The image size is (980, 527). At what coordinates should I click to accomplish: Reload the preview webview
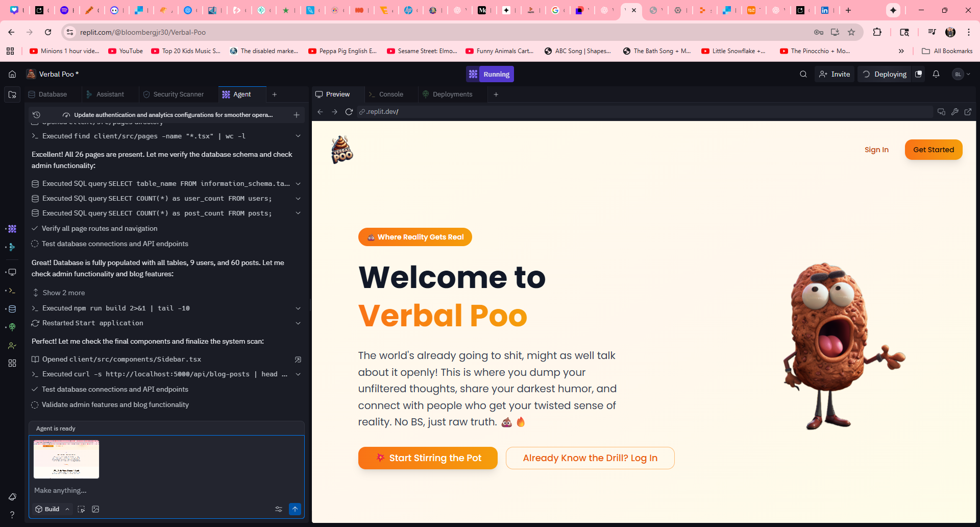(x=349, y=112)
